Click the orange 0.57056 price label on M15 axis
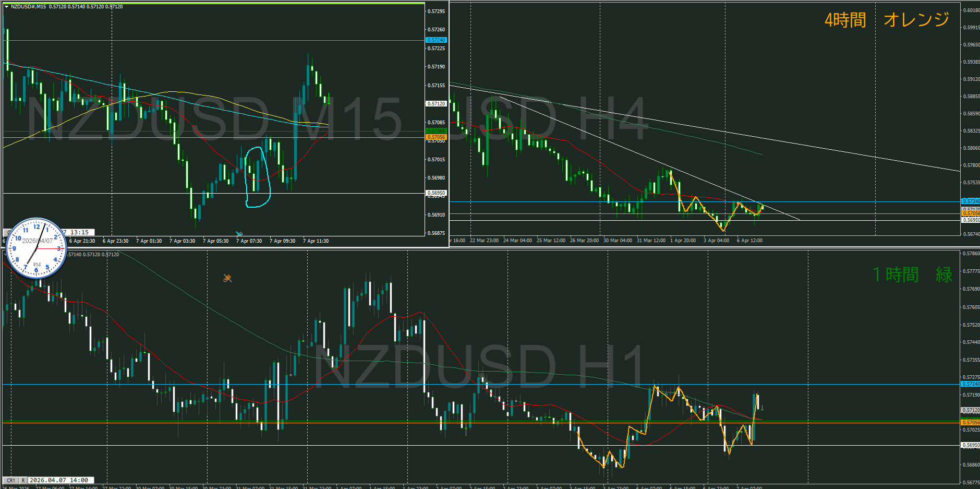 [436, 137]
